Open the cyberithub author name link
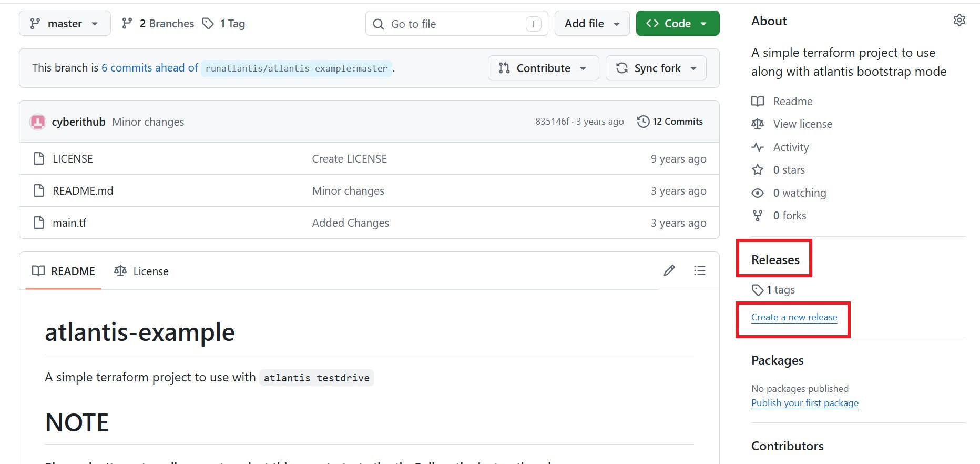980x464 pixels. [79, 122]
